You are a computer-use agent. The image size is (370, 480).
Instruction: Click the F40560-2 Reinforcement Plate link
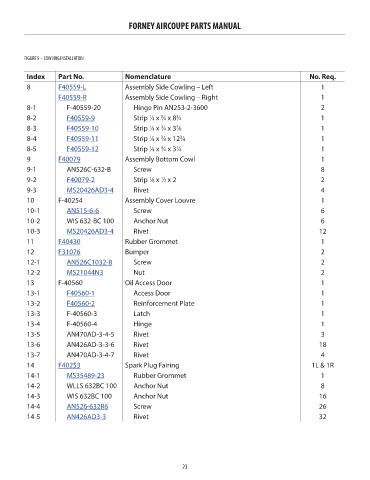[x=81, y=304]
